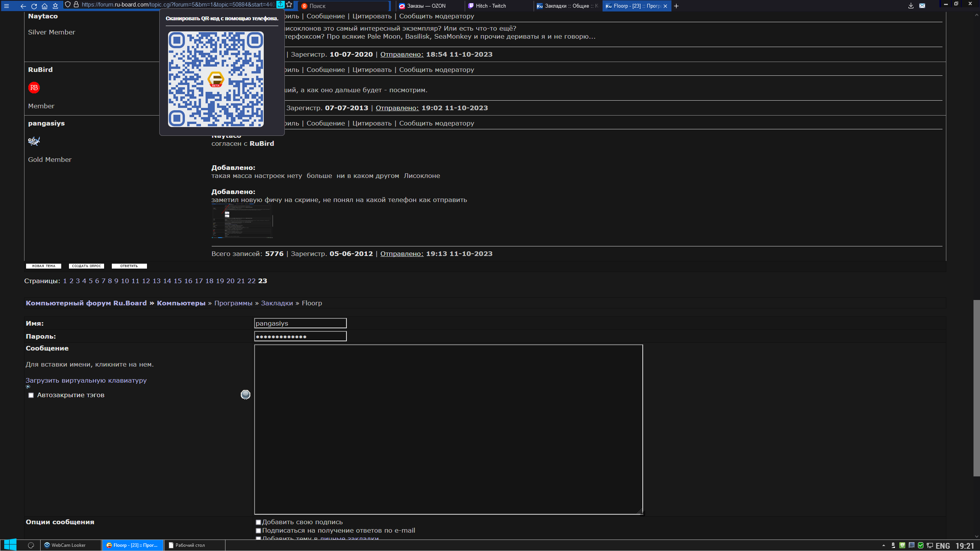Open the Программы breadcrumb link

(x=233, y=303)
